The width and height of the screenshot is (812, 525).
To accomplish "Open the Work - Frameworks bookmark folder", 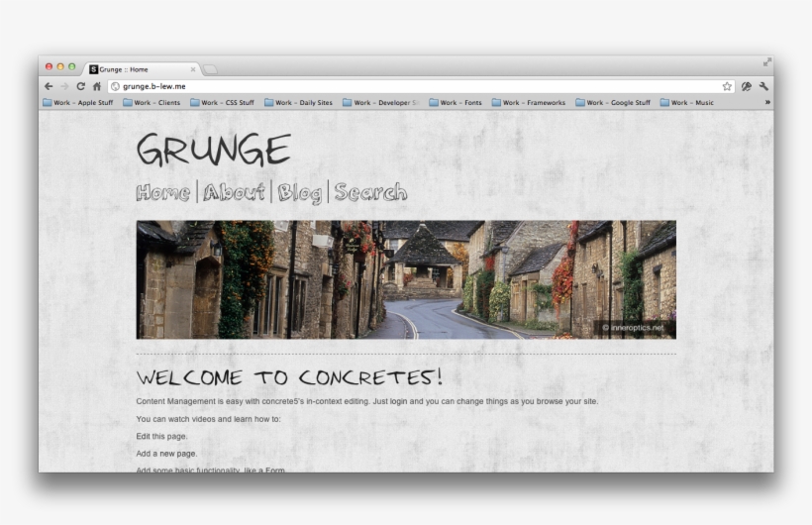I will tap(528, 103).
